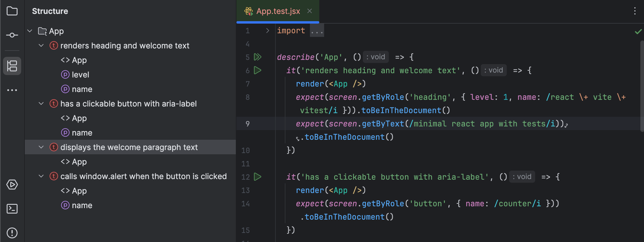Run the describe 'App' suite from gutter
Screen dimensions: 644x242
258,57
